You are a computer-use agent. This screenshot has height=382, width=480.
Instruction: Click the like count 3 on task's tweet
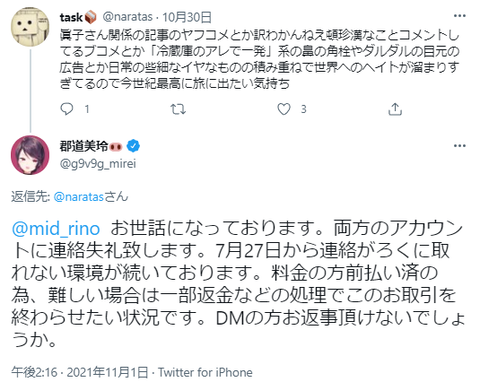pos(303,109)
